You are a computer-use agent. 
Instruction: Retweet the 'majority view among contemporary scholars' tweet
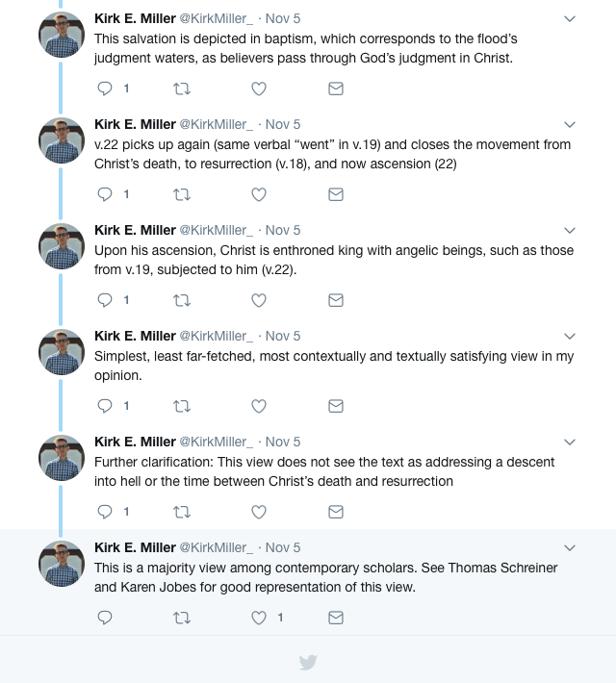coord(181,618)
